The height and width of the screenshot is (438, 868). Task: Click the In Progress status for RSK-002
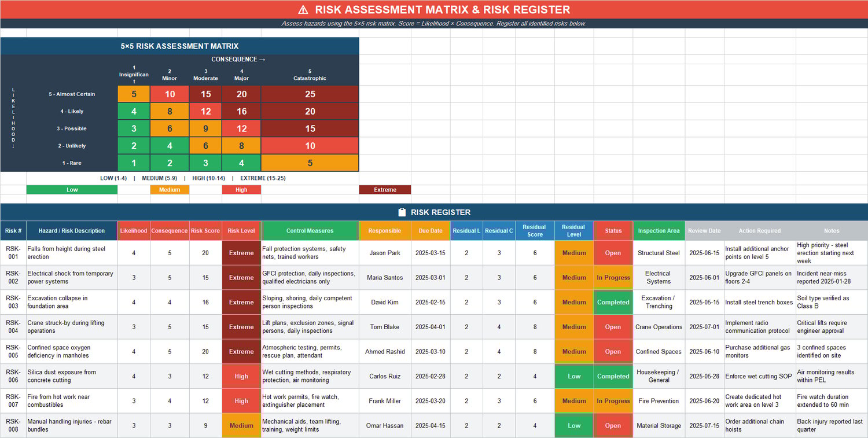[x=613, y=277]
